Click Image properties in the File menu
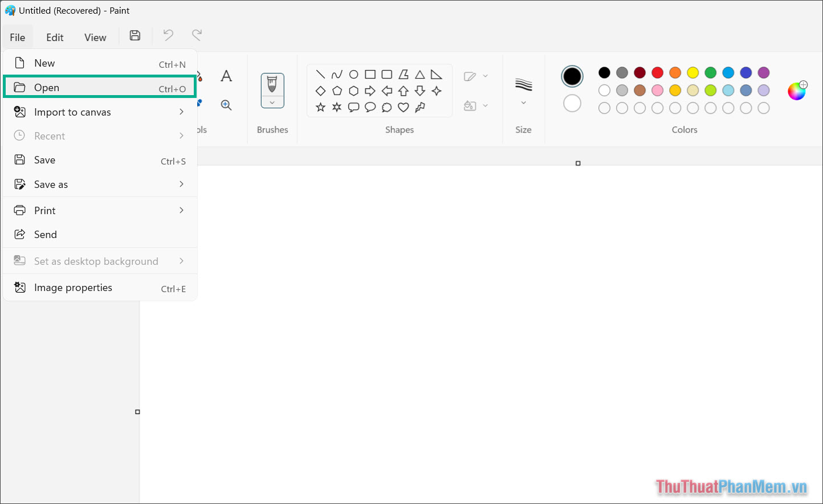 (73, 288)
